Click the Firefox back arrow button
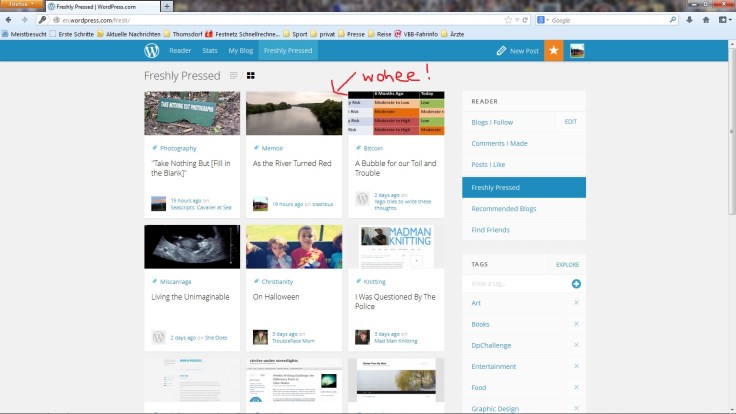This screenshot has width=736, height=414. tap(10, 20)
